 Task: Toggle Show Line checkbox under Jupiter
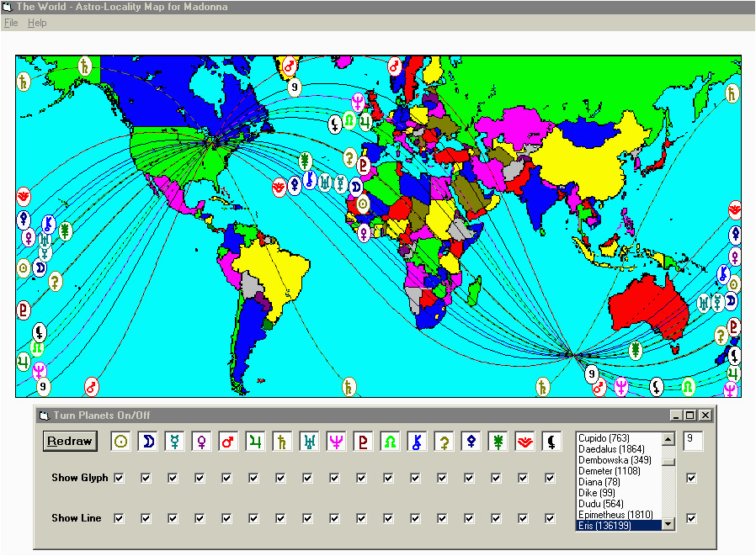click(x=253, y=518)
